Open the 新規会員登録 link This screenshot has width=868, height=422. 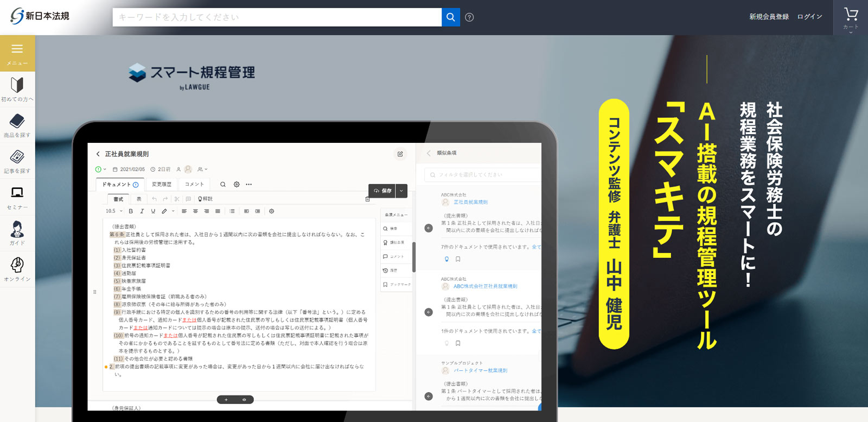click(769, 17)
